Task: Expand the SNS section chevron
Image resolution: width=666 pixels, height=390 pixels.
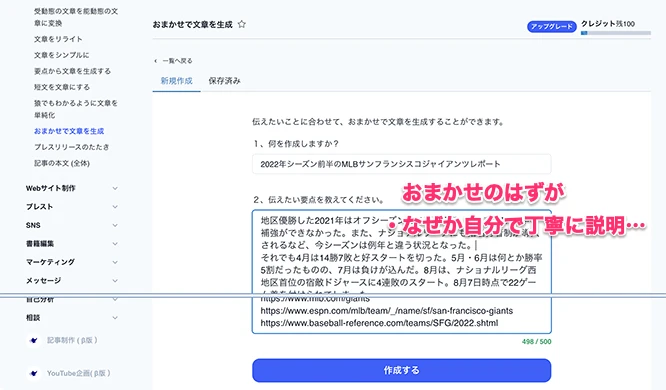Action: point(115,225)
